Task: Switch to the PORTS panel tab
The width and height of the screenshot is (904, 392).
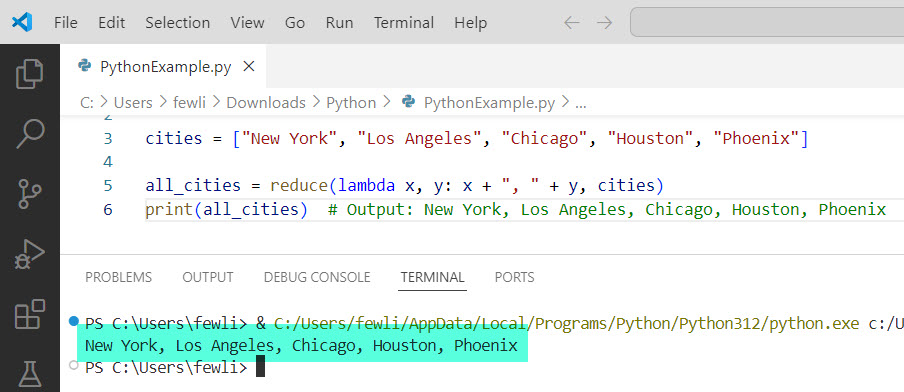Action: pos(514,277)
